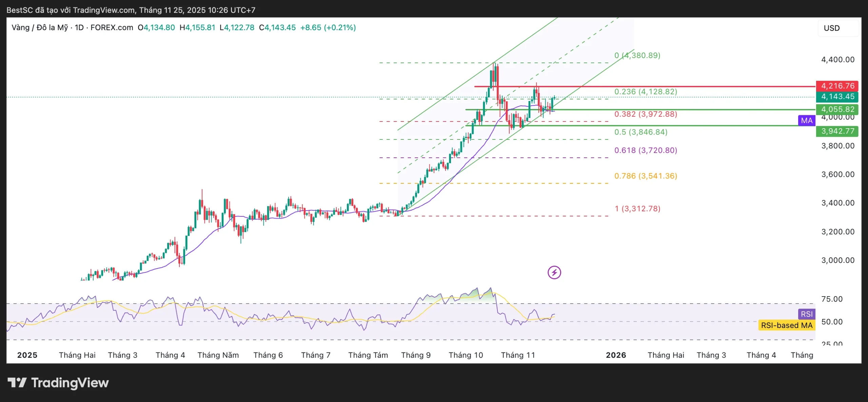Image resolution: width=868 pixels, height=402 pixels.
Task: Click the yellow RSI-based MA label
Action: tap(786, 325)
